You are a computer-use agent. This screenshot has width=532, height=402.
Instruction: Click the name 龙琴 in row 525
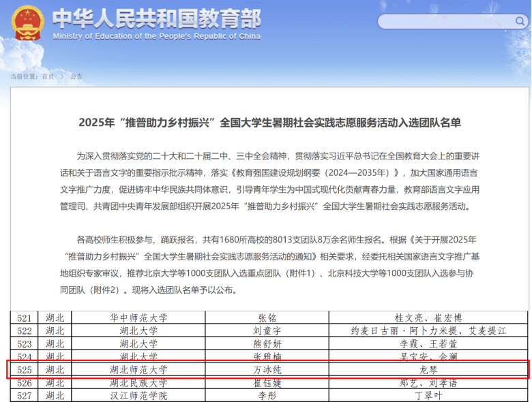(428, 369)
